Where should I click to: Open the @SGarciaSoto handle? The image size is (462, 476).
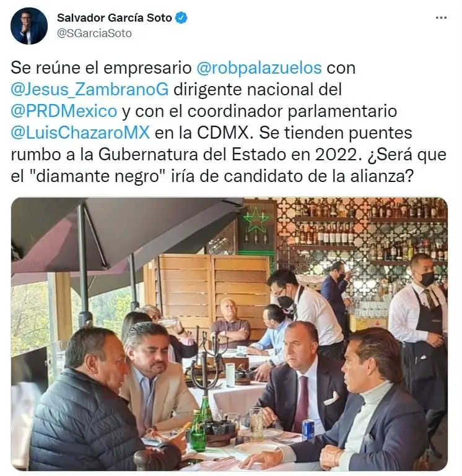pos(94,33)
